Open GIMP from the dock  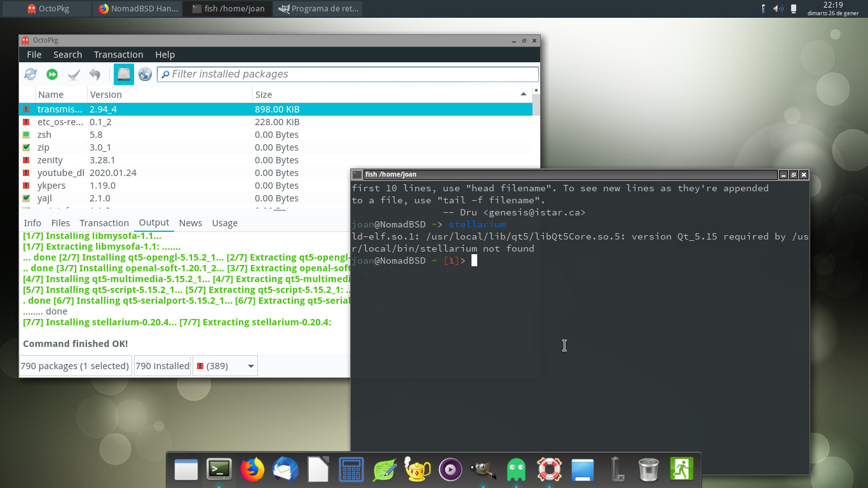(x=483, y=470)
